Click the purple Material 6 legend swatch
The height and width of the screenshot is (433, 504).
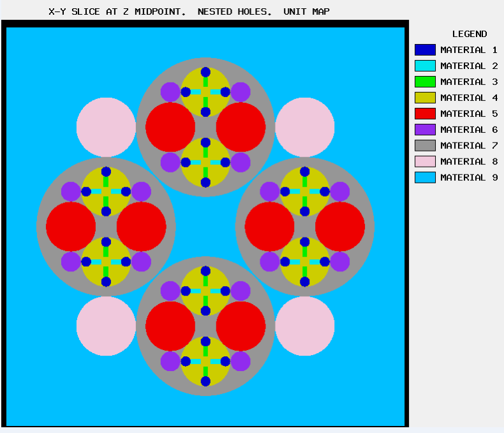(x=425, y=130)
